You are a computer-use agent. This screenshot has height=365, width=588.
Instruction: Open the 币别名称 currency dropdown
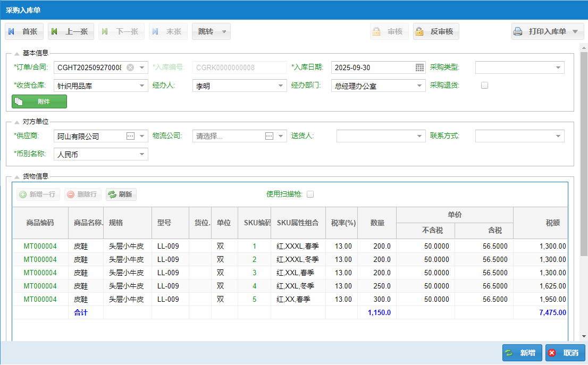click(x=142, y=154)
